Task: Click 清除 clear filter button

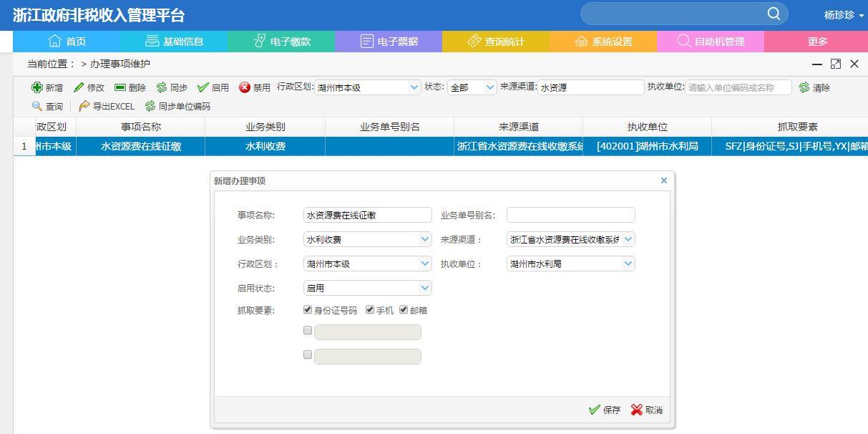Action: click(x=814, y=87)
